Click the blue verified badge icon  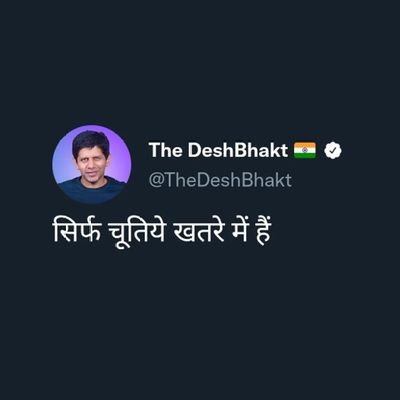tap(333, 150)
